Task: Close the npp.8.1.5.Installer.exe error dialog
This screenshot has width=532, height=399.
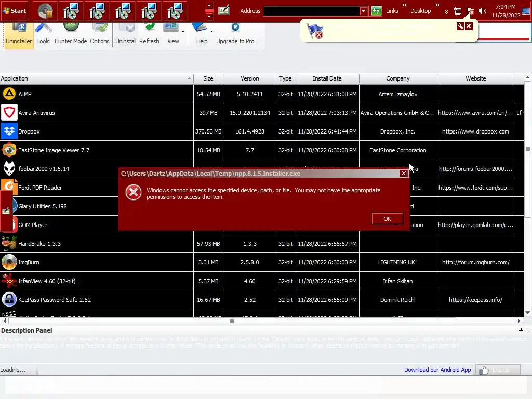Action: 403,174
